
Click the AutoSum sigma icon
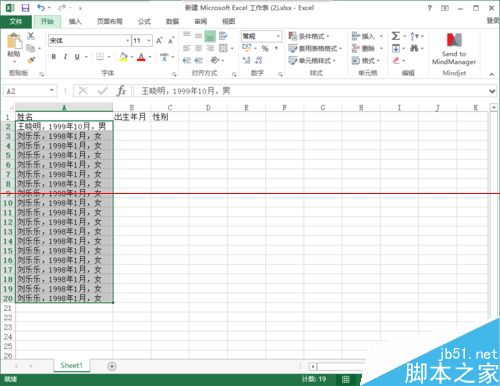396,36
